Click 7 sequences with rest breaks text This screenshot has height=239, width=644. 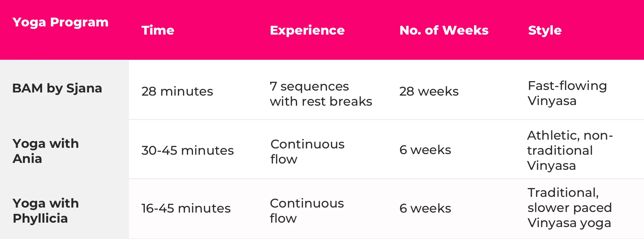[x=321, y=94]
